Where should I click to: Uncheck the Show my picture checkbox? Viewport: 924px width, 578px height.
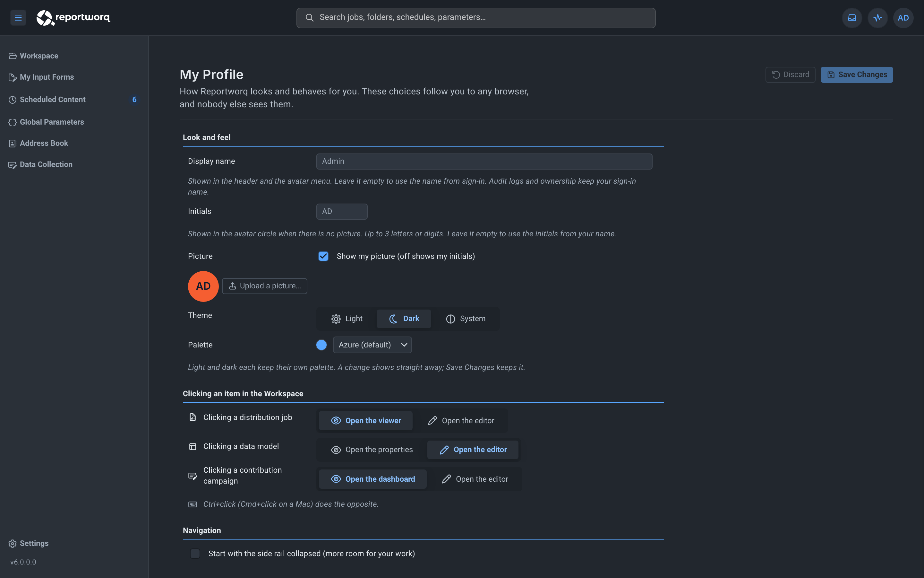pyautogui.click(x=323, y=256)
